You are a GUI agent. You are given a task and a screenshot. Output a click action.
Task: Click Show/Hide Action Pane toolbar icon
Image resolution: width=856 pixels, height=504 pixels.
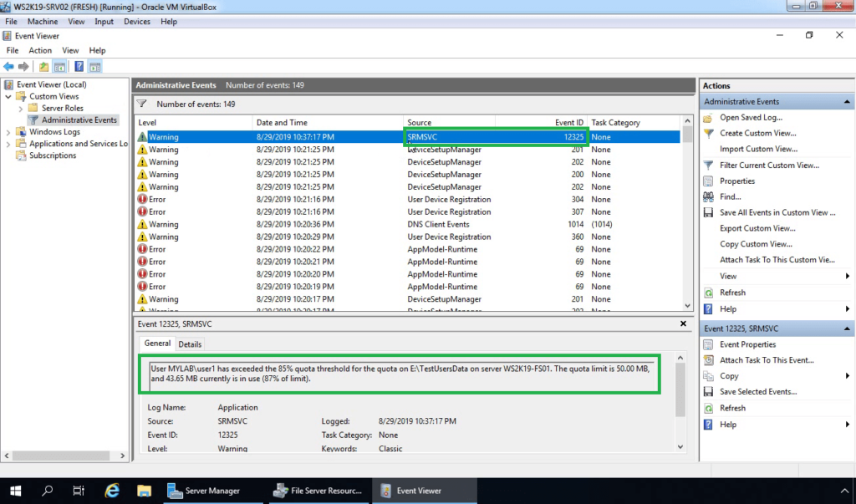(x=95, y=67)
